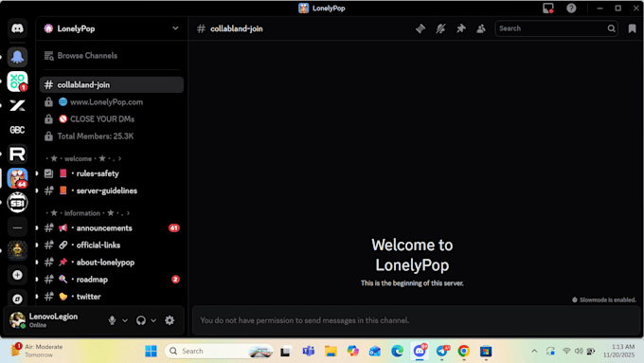Open CLOSE YOUR DMs channel
The image size is (644, 363).
112,119
